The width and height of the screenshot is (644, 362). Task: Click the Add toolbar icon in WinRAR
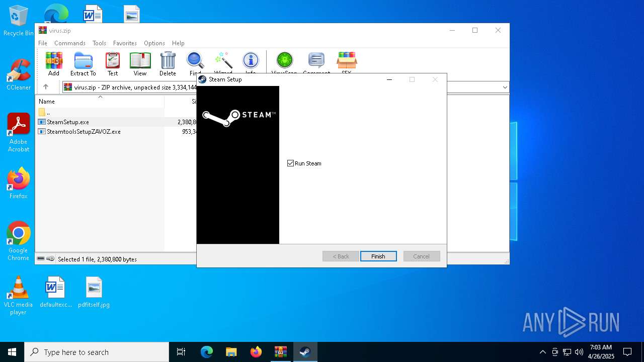tap(54, 64)
